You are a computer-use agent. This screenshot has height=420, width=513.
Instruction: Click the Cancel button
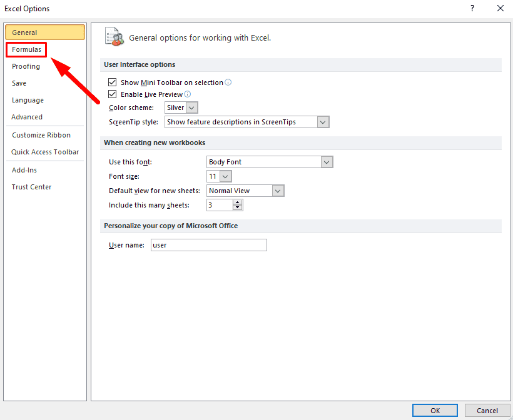487,411
